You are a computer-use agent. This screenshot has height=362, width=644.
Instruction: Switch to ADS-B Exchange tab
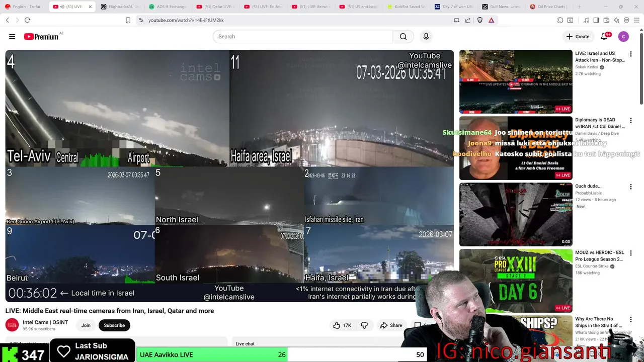(168, 7)
